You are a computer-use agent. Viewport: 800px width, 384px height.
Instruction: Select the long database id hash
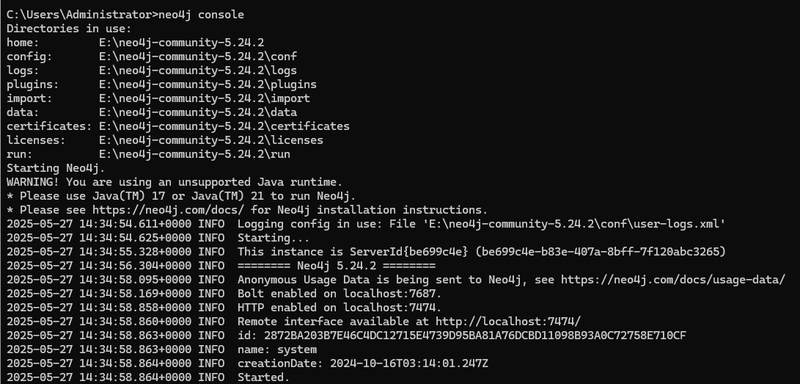pyautogui.click(x=475, y=336)
